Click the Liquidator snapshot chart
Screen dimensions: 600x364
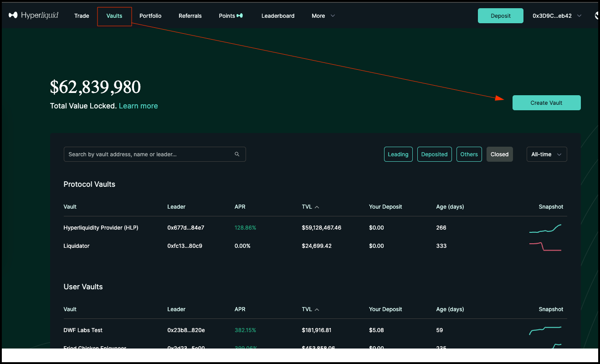click(x=545, y=246)
